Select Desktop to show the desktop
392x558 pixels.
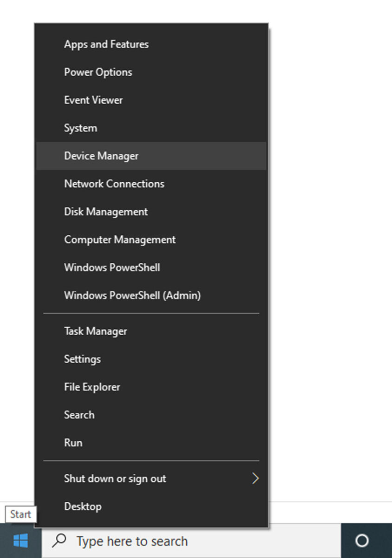coord(83,506)
